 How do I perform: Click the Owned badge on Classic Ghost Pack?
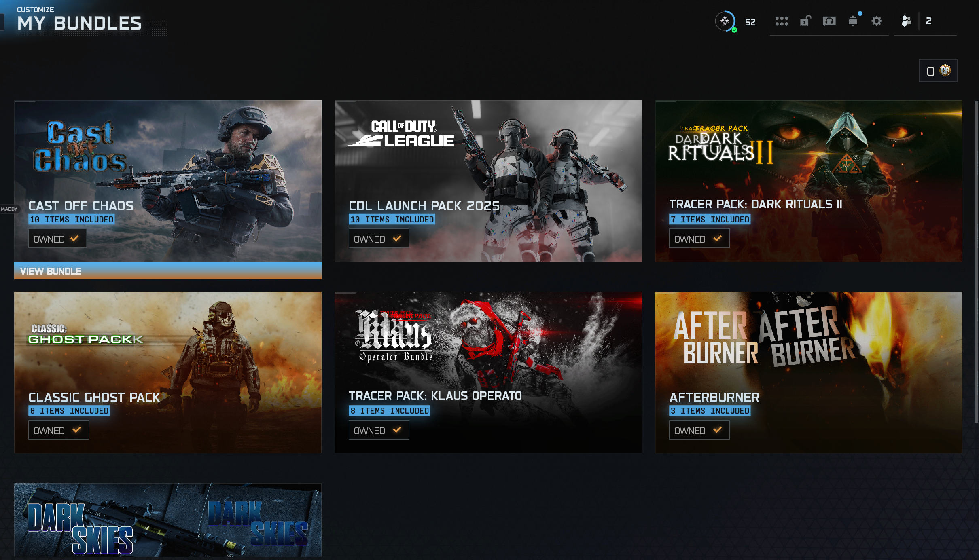coord(58,430)
